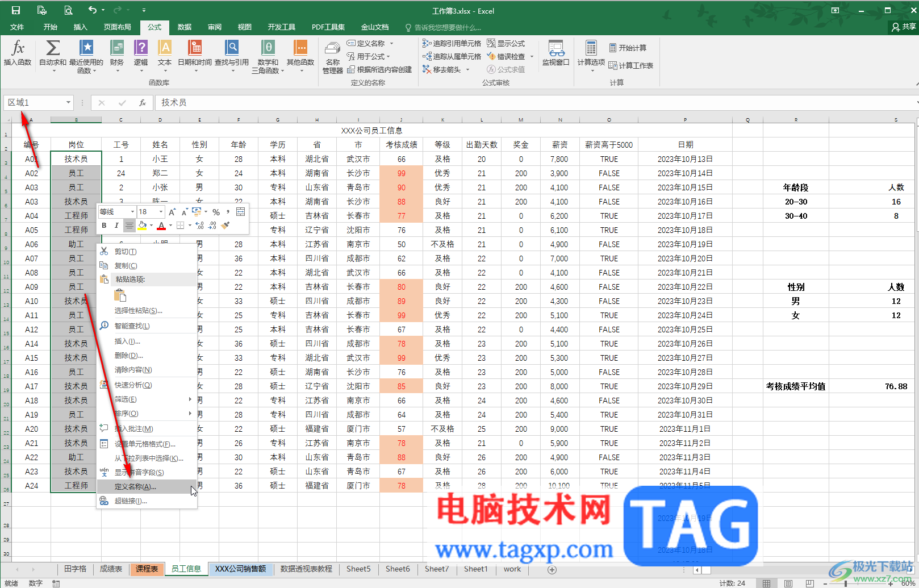
Task: Click the Insert Function (插入函数) fx button
Action: (18, 53)
